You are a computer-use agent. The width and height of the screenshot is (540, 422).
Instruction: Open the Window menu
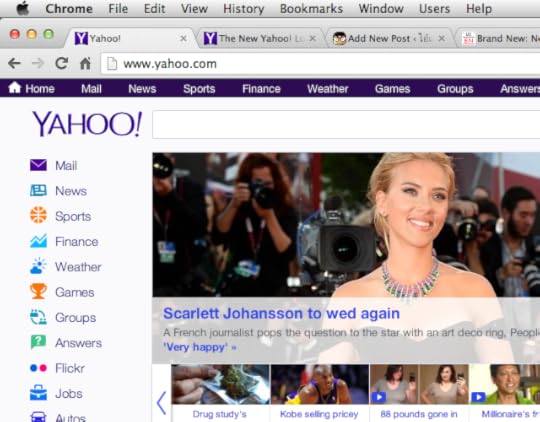click(381, 9)
